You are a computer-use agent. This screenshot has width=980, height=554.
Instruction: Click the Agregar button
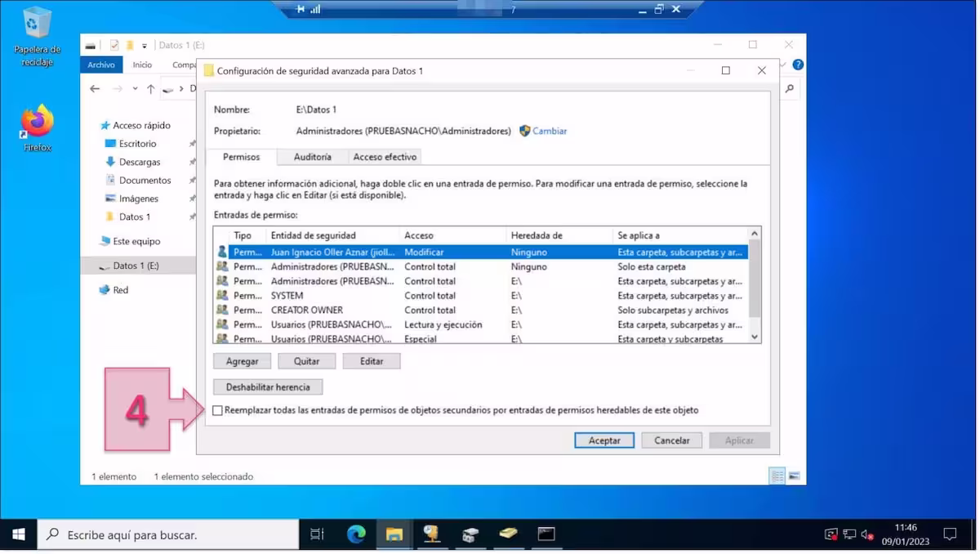click(242, 361)
